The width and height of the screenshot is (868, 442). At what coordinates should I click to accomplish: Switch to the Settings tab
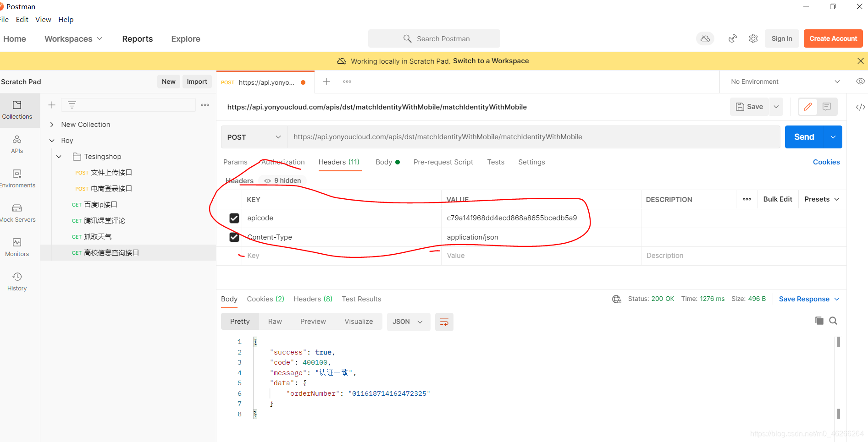coord(531,162)
